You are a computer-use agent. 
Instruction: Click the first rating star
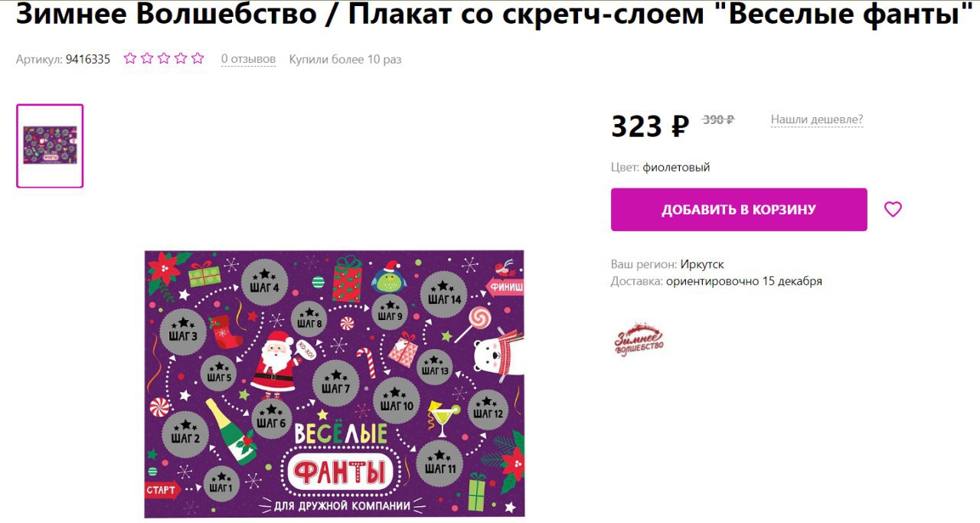[x=130, y=58]
